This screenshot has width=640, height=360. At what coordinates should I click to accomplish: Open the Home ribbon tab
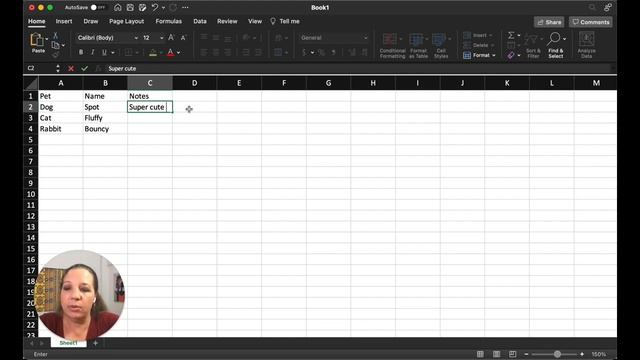(x=37, y=21)
